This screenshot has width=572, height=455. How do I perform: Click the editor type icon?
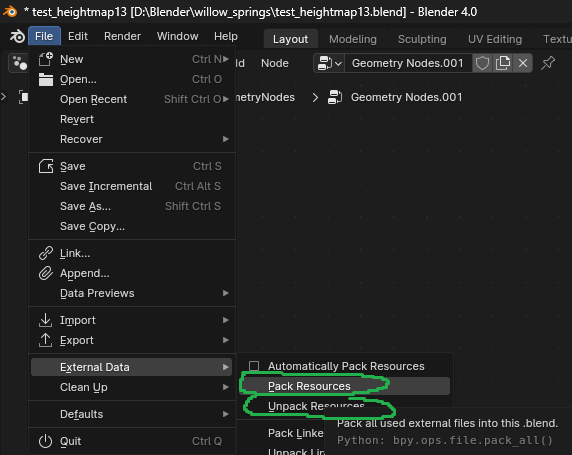tap(19, 63)
